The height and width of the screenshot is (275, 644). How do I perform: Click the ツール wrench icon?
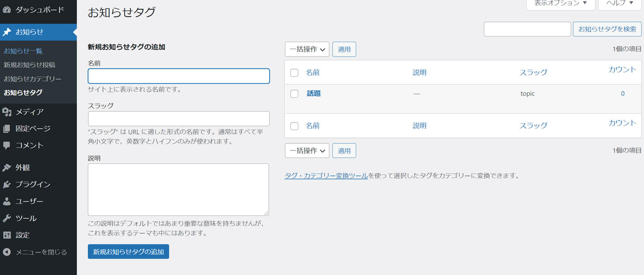(x=7, y=218)
